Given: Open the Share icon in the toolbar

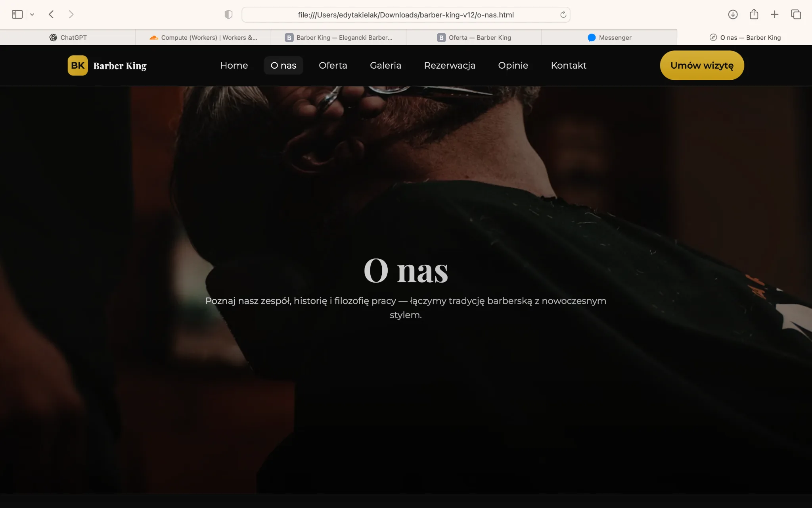Looking at the screenshot, I should tap(754, 15).
